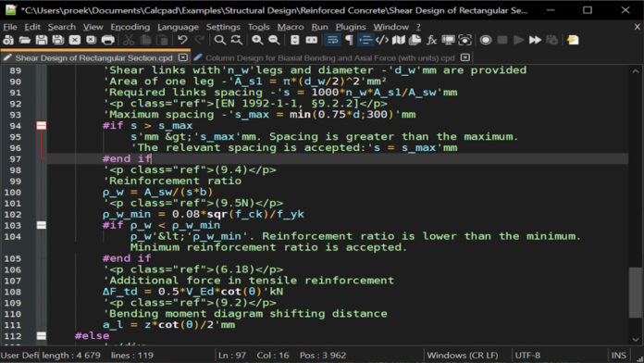Open the Encoding menu

pos(130,27)
